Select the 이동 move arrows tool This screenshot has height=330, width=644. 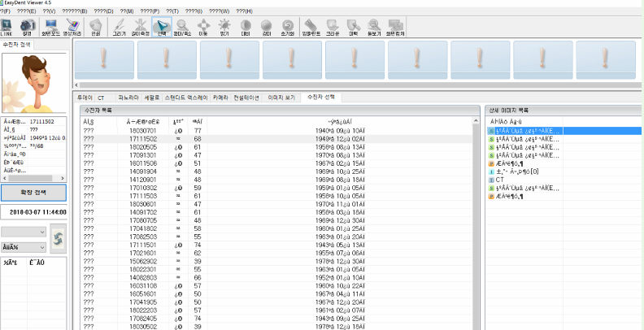click(x=203, y=28)
